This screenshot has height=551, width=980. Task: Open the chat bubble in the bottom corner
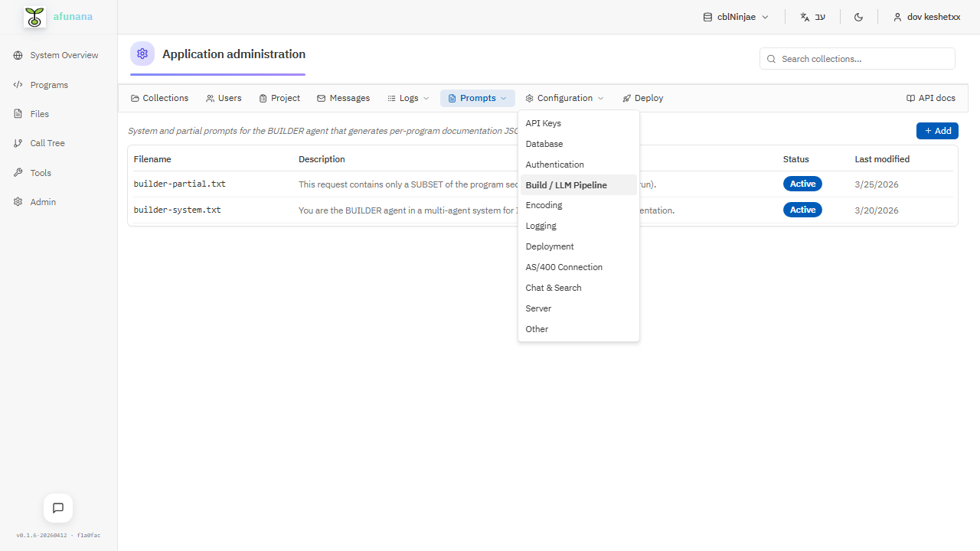click(57, 507)
